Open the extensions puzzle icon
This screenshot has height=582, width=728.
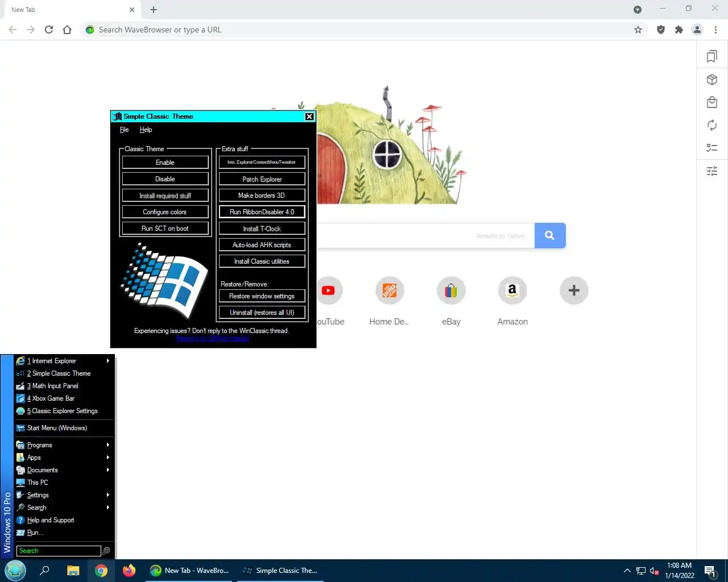[679, 30]
